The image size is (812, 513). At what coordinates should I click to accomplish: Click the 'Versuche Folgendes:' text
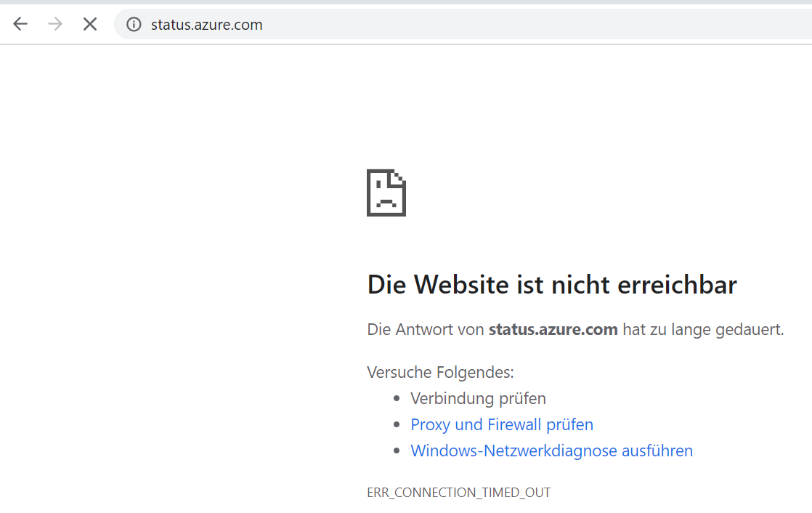pyautogui.click(x=440, y=372)
